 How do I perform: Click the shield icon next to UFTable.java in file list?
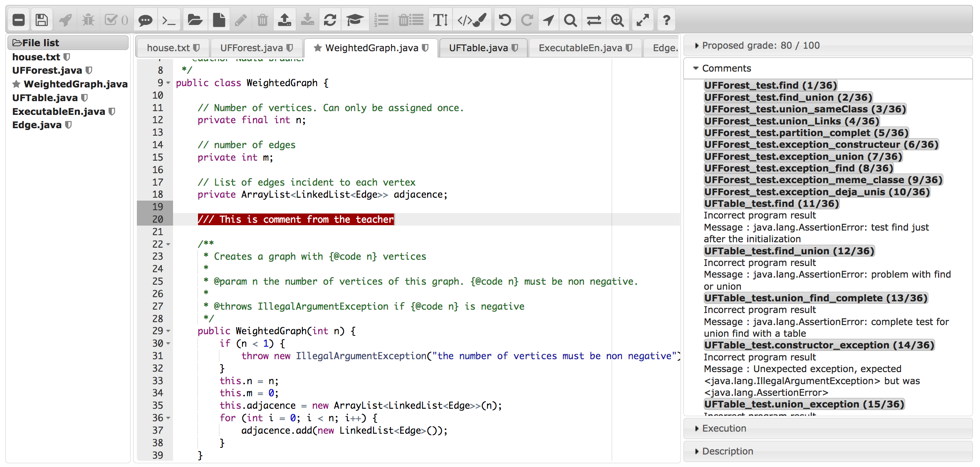click(x=84, y=97)
